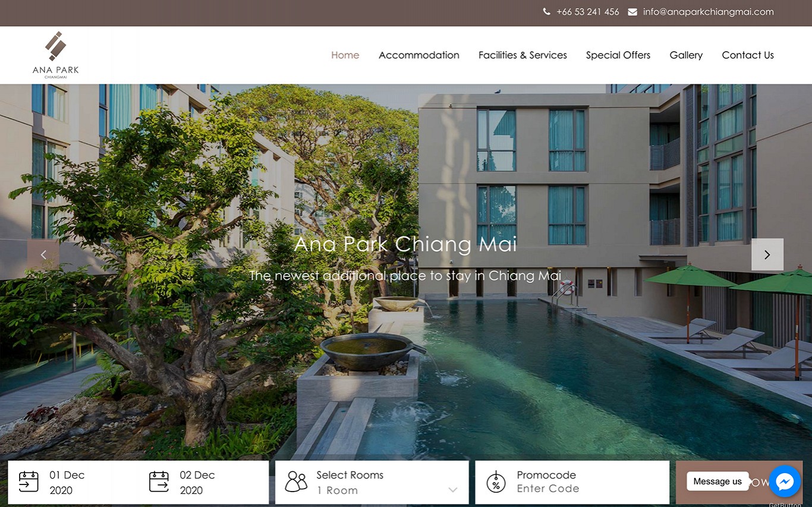This screenshot has width=812, height=507.
Task: Click the Ana Park Chiangmai logo
Action: (x=55, y=55)
